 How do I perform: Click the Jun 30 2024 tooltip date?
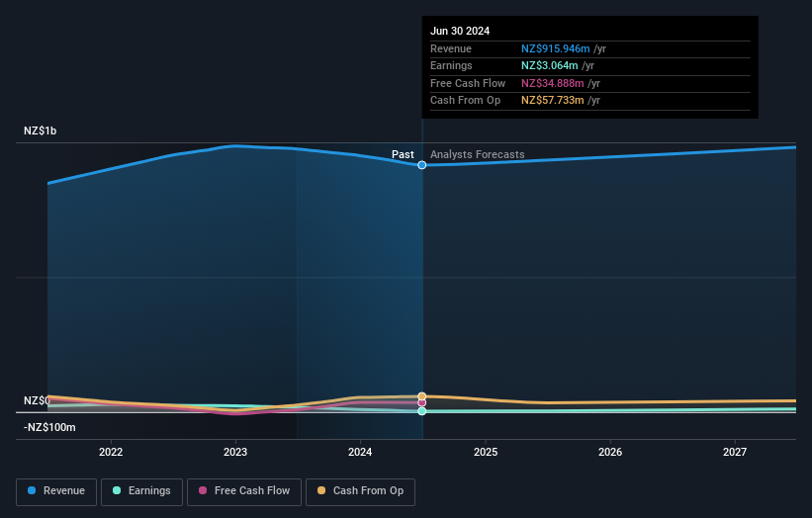pyautogui.click(x=459, y=31)
